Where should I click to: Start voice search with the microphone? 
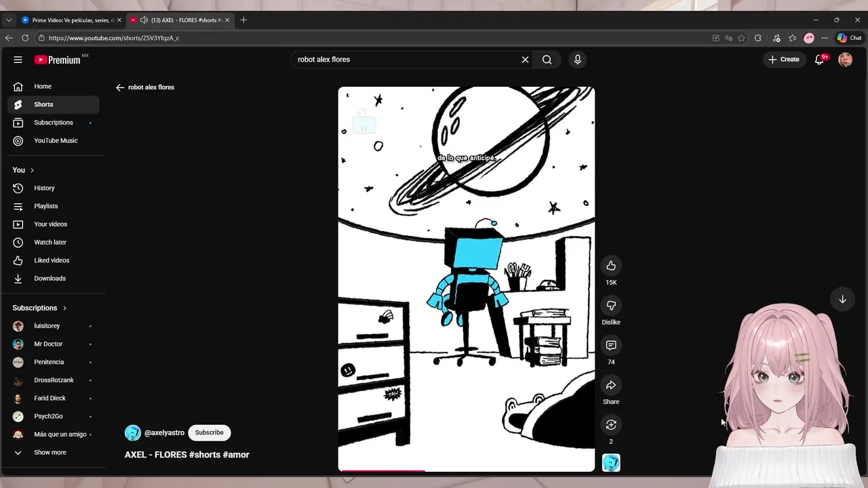pyautogui.click(x=578, y=60)
